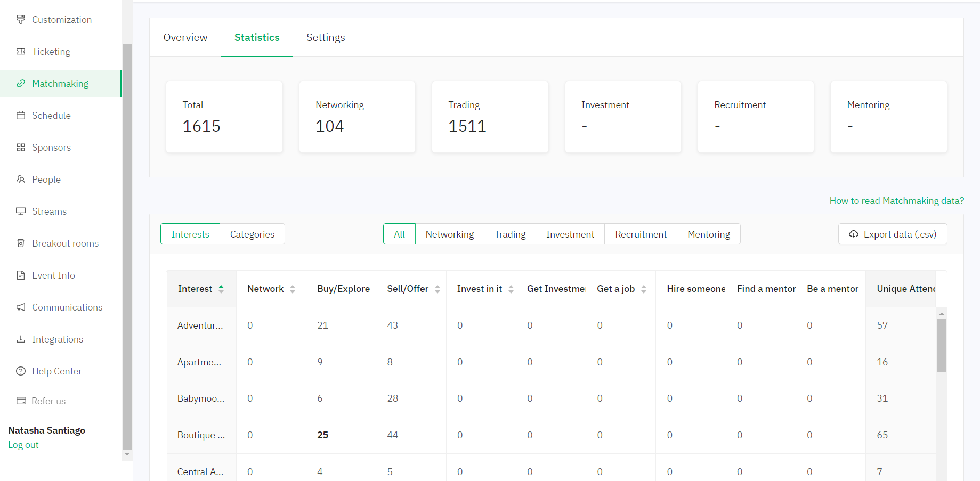Open Breakout rooms in sidebar

[x=61, y=243]
